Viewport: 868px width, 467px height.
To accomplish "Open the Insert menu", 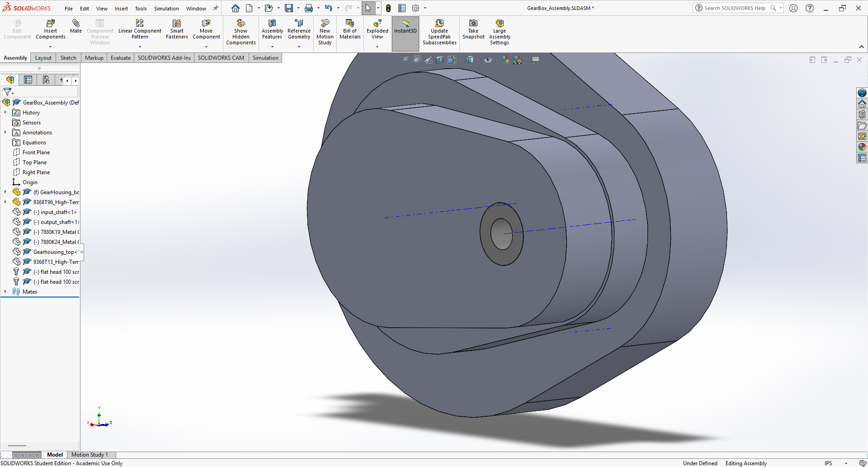I will tap(121, 9).
